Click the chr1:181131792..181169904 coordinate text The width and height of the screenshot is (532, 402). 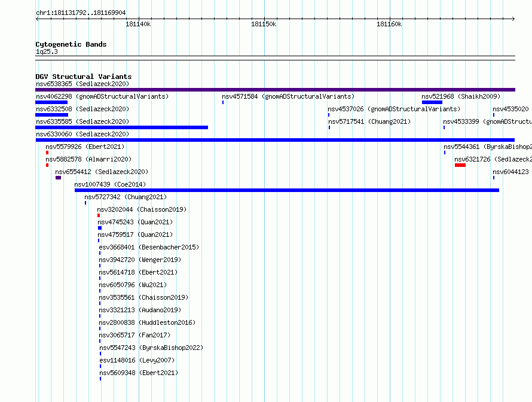pyautogui.click(x=81, y=13)
